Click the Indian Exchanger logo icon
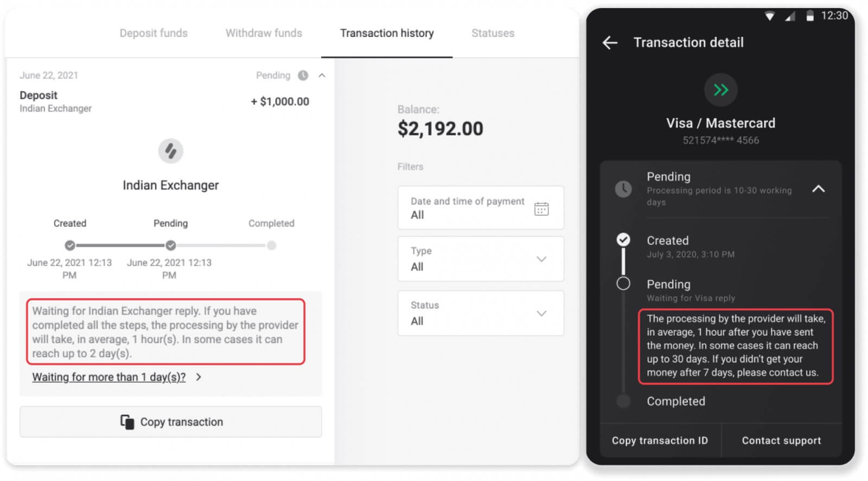This screenshot has width=868, height=481. 170,151
